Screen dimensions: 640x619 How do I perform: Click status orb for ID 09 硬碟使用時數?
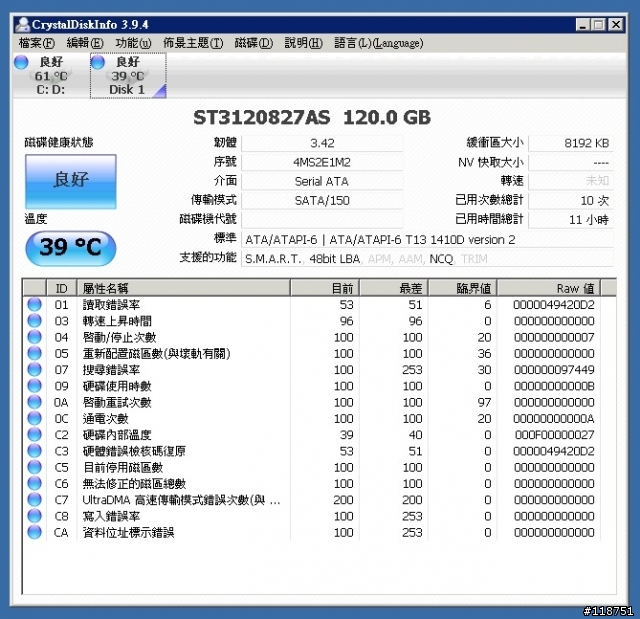tap(35, 386)
